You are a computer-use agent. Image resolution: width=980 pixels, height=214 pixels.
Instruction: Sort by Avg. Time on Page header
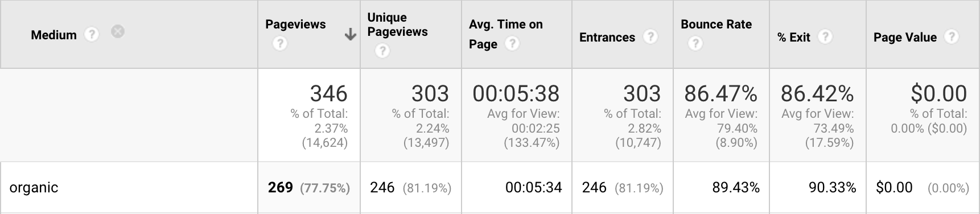coord(505,34)
